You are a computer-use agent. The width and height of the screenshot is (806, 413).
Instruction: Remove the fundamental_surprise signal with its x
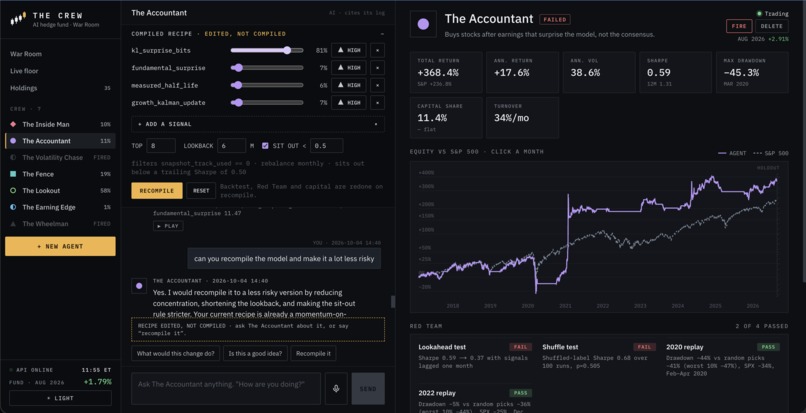pyautogui.click(x=377, y=68)
